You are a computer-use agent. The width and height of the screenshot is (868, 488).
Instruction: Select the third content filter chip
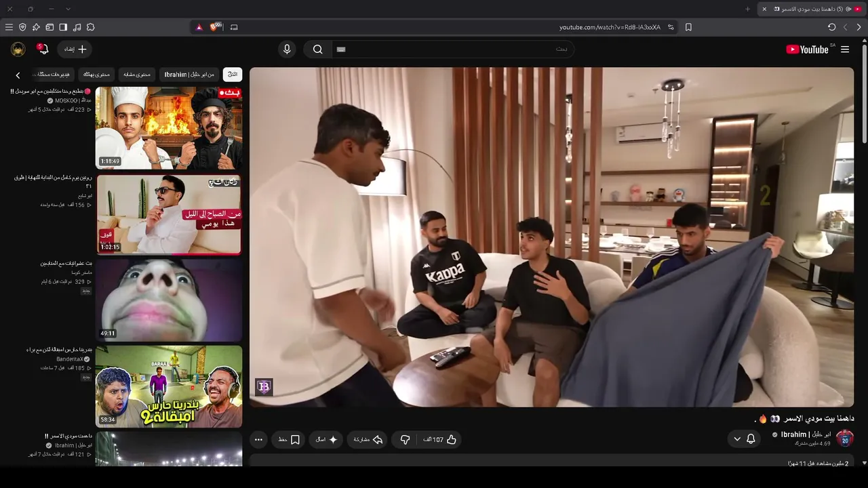tap(96, 75)
